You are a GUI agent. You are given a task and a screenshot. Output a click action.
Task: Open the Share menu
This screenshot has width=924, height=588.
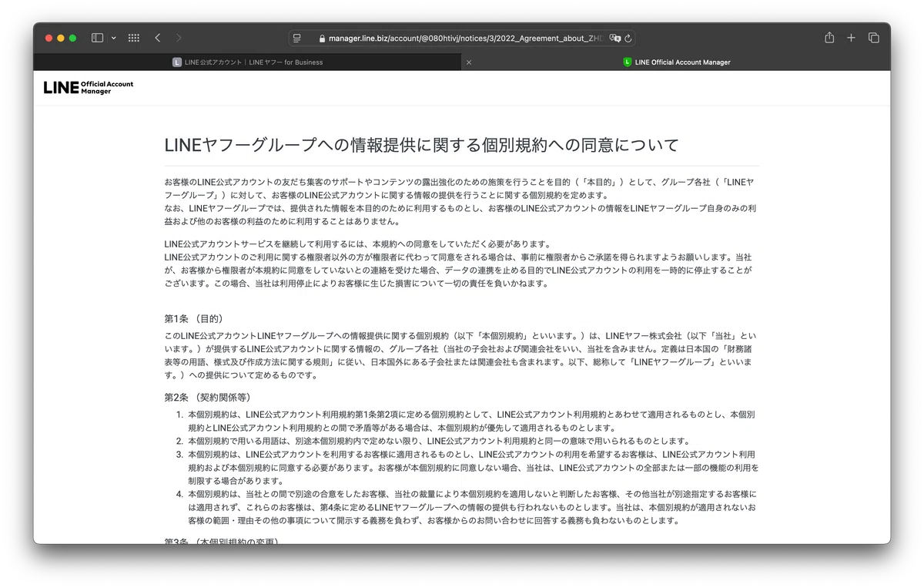829,38
